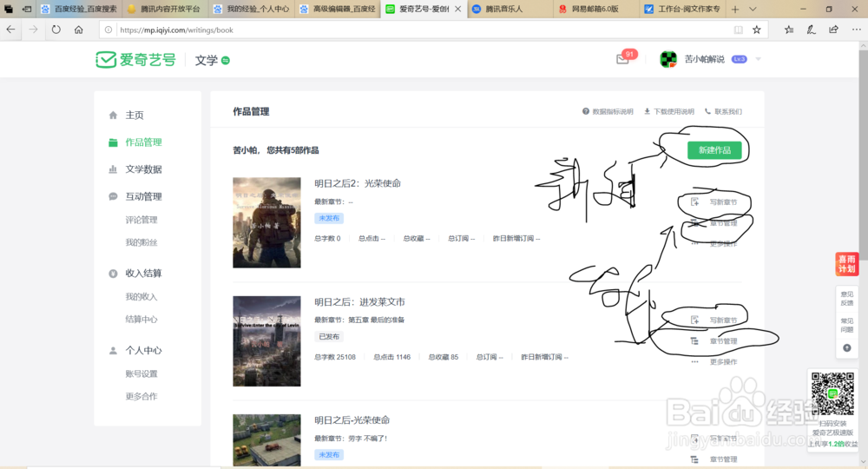Image resolution: width=868 pixels, height=469 pixels.
Task: Open cover thumbnail of 明日之后-光荣使命
Action: click(x=266, y=440)
